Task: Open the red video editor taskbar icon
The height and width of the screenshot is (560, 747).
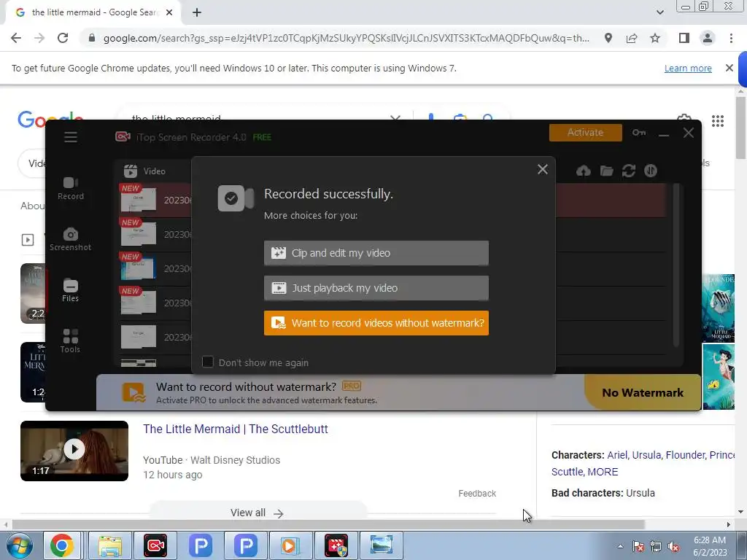Action: tap(336, 545)
